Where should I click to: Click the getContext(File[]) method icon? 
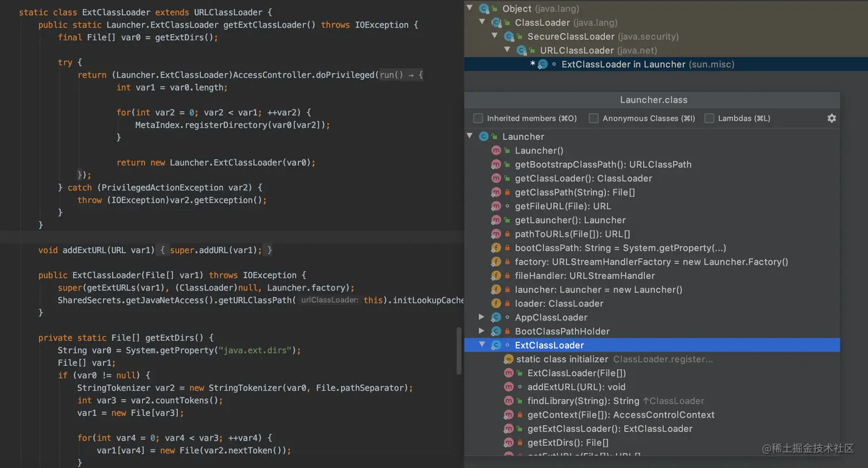click(509, 415)
